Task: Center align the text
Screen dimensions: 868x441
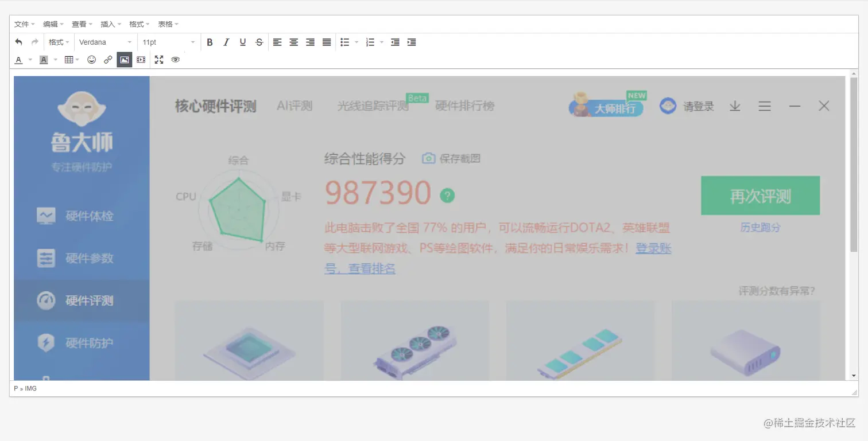Action: point(294,42)
